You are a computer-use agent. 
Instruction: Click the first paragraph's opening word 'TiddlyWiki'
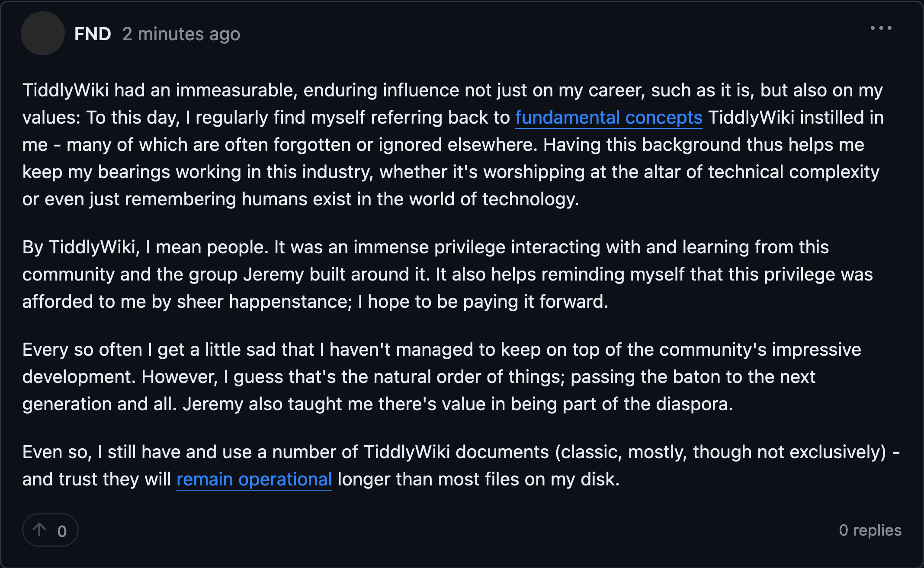(65, 90)
